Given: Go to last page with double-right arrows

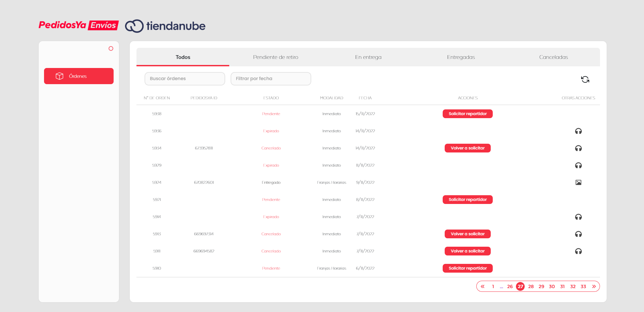Looking at the screenshot, I should (x=594, y=286).
